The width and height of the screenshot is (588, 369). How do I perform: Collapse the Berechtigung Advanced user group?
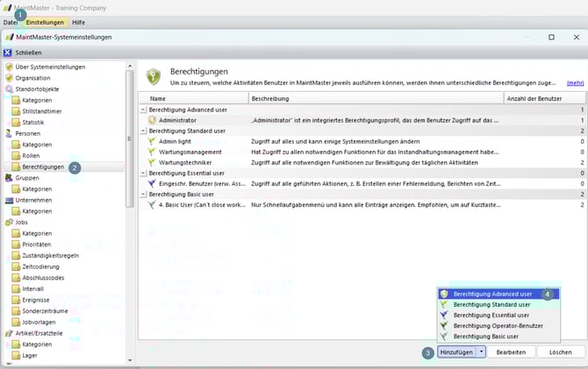click(143, 110)
